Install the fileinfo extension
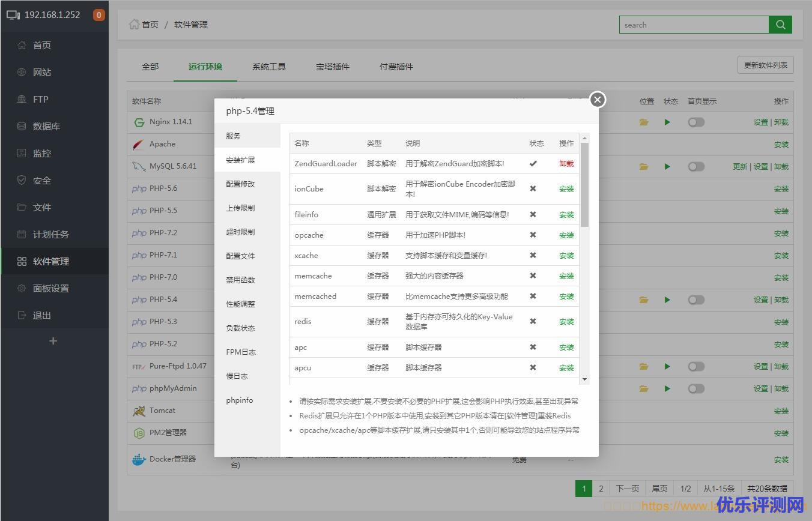Viewport: 812px width, 521px height. (x=566, y=214)
